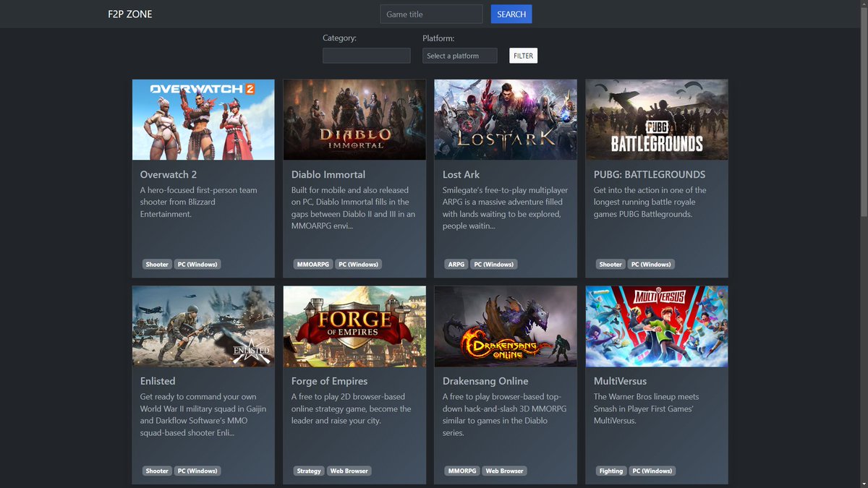Click PC (Windows) tag on Diablo Immortal card

(359, 265)
